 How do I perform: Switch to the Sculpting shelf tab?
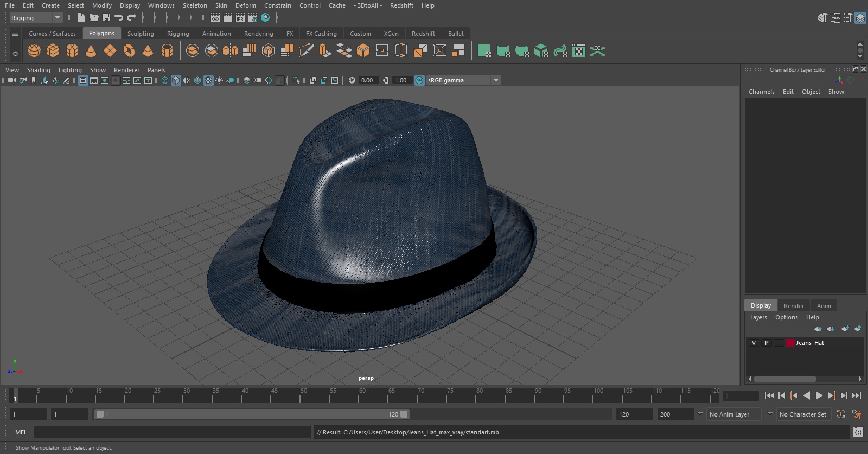(x=141, y=34)
